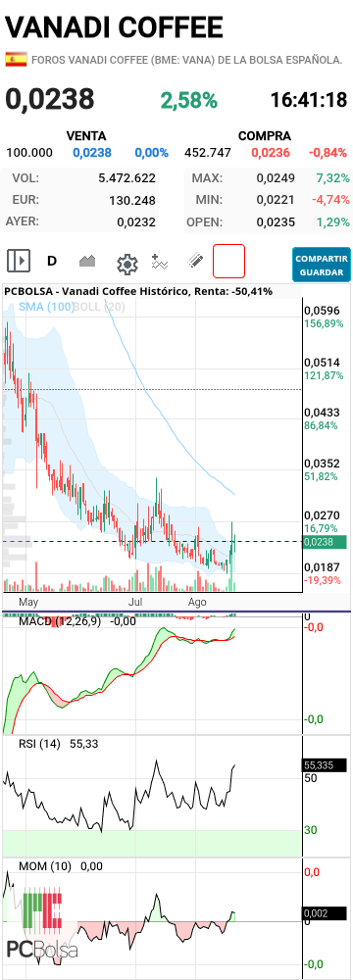
Task: Click the current price 0,0238 headline
Action: (50, 99)
